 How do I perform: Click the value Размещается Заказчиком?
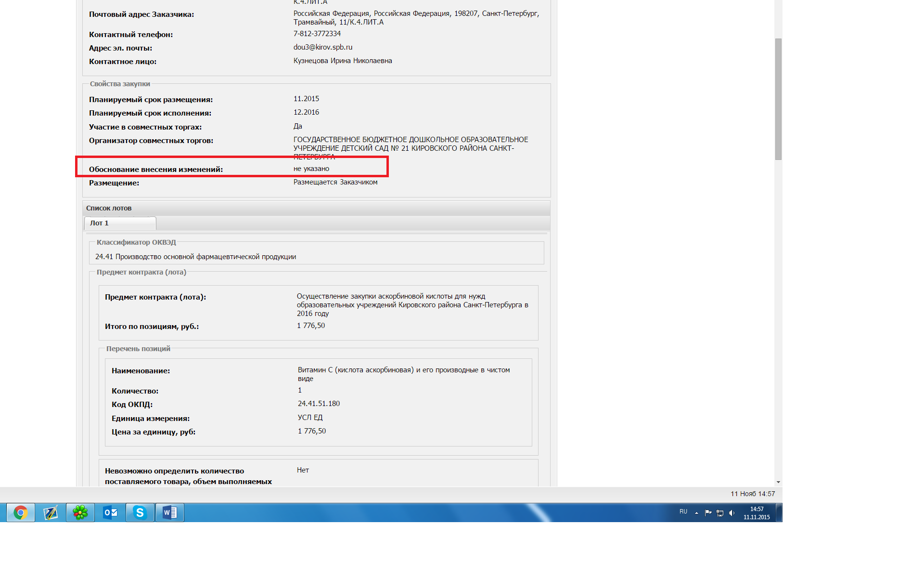coord(335,182)
